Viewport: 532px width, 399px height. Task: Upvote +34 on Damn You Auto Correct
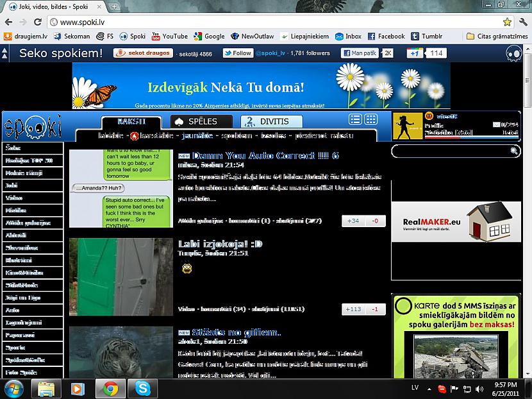[353, 221]
